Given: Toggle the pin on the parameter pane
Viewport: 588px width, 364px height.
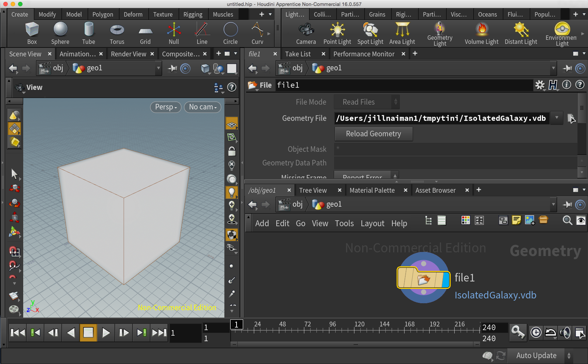Looking at the screenshot, I should click(567, 69).
